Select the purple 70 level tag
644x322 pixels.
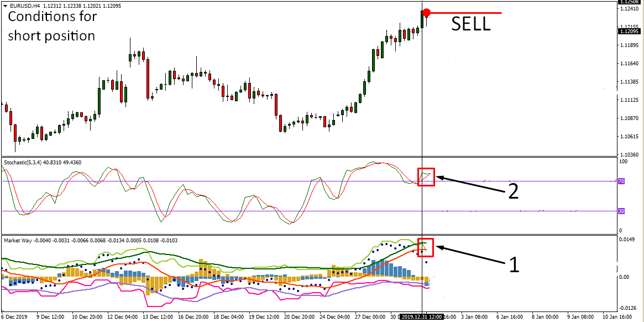621,181
